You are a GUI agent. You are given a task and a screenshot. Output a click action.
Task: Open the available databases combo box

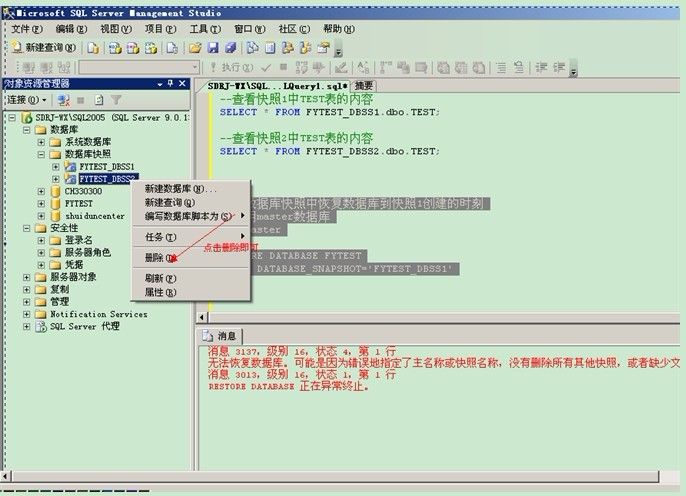[139, 67]
